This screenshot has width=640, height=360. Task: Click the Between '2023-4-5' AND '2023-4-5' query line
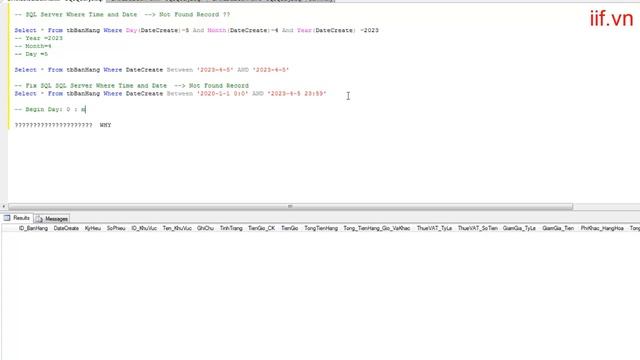151,70
